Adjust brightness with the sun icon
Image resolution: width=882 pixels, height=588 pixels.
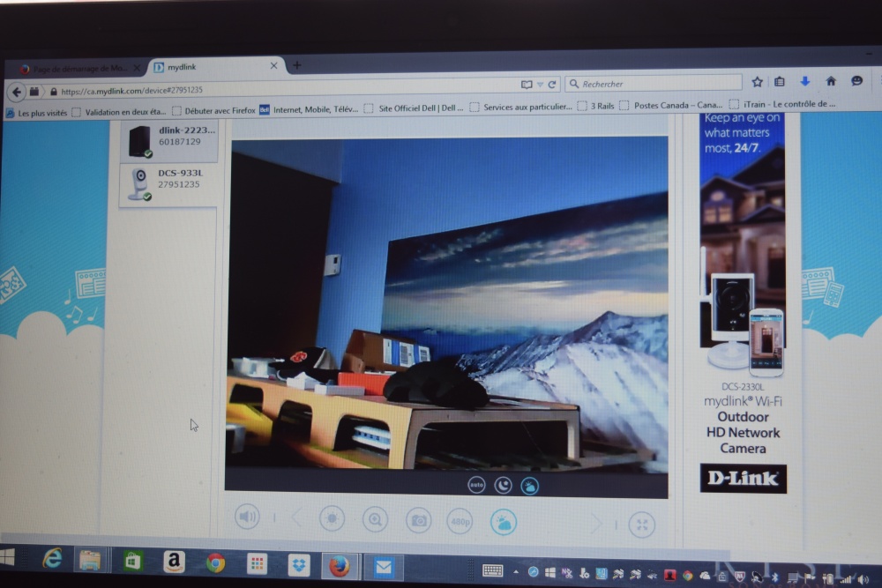coord(332,518)
